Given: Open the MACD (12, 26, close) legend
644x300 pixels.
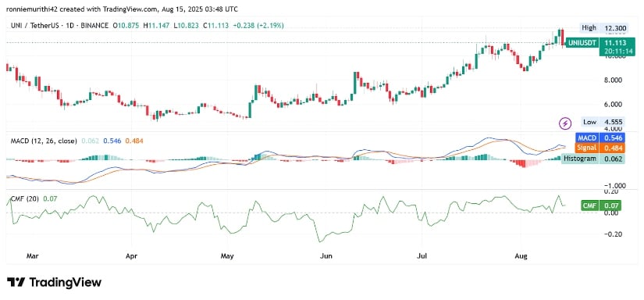Looking at the screenshot, I should click(44, 141).
